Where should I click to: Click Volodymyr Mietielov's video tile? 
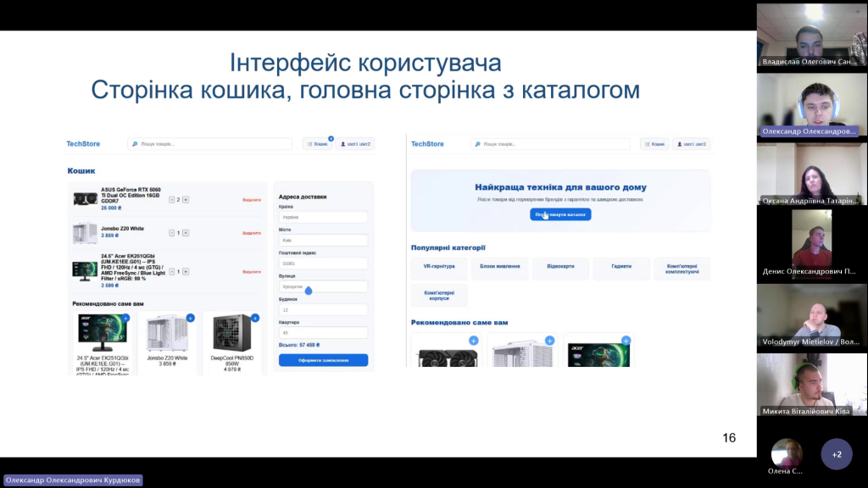point(811,315)
